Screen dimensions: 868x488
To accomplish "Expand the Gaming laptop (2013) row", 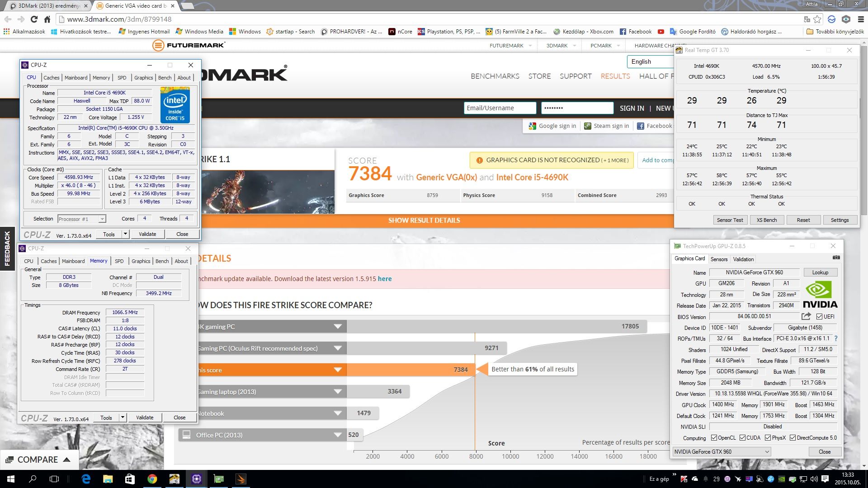I will 338,392.
